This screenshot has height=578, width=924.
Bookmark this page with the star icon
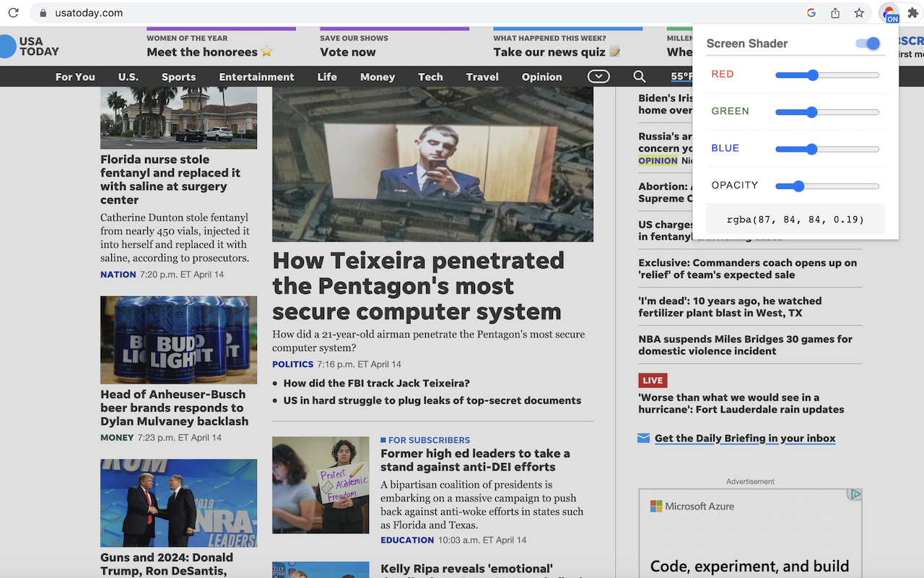point(859,13)
